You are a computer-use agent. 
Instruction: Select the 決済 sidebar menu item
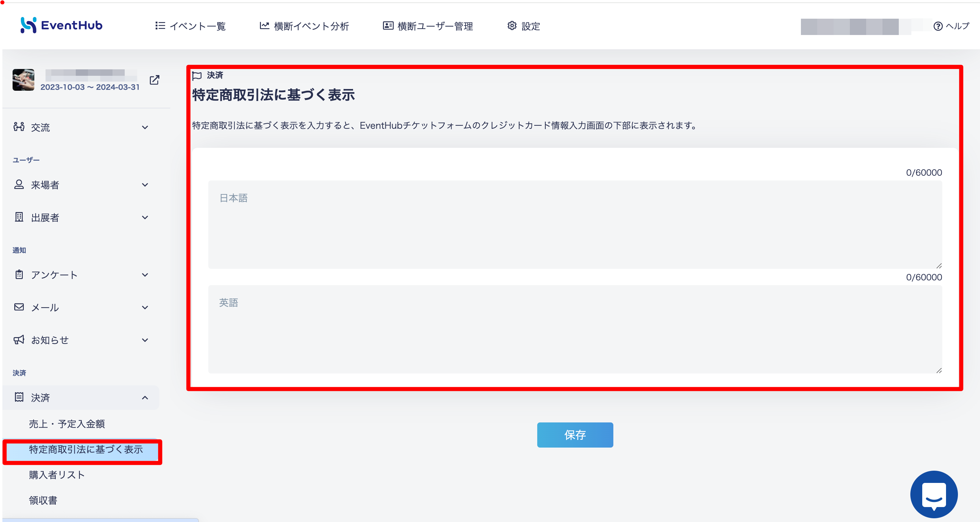point(81,397)
